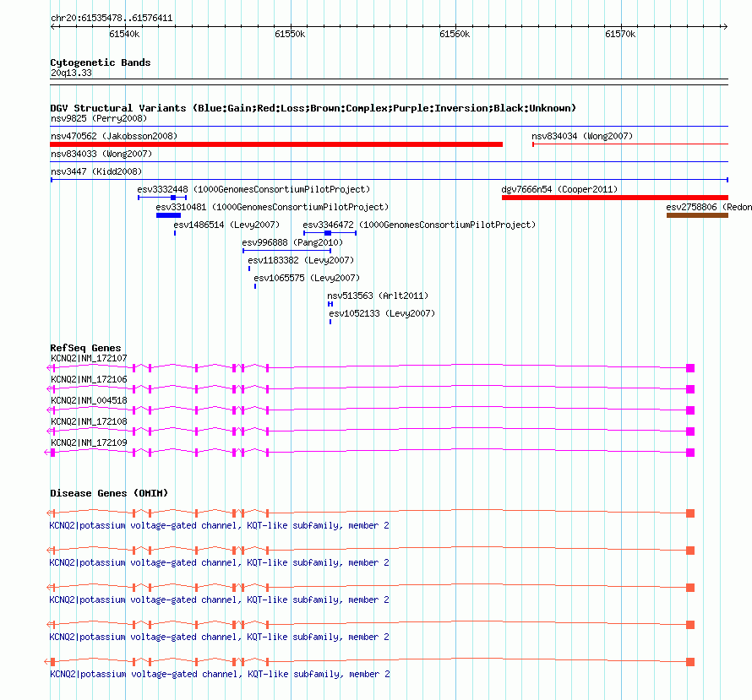This screenshot has height=700, width=752.
Task: Click the magenta end exon of NM_172109
Action: [690, 453]
